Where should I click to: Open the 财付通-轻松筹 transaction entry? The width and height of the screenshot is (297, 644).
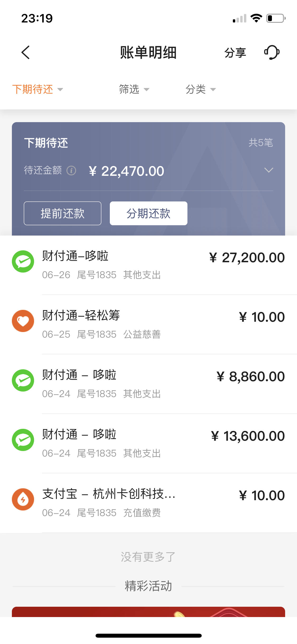(148, 324)
